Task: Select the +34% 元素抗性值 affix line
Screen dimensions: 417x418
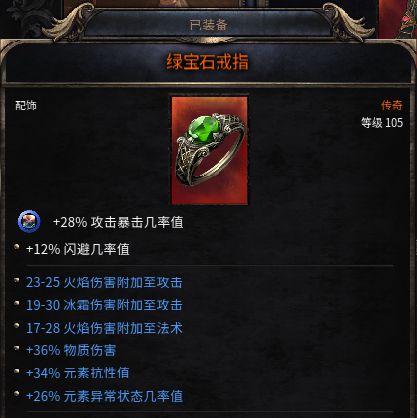Action: tap(77, 373)
